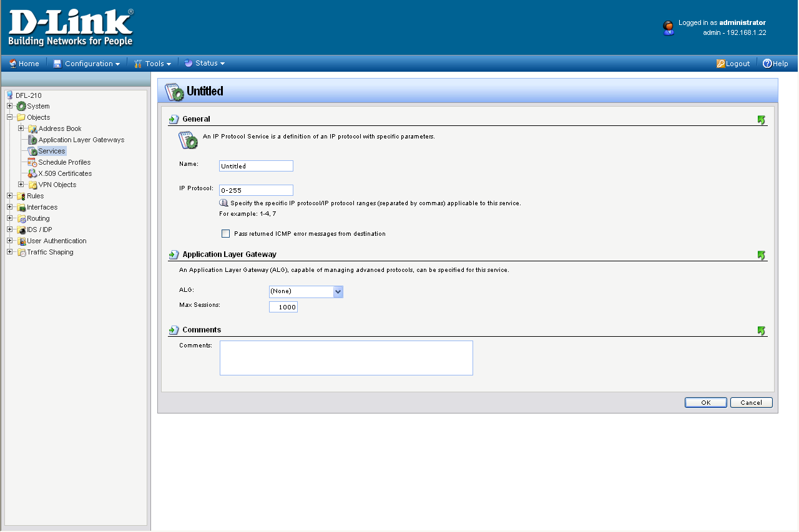Collapse the General section with green arrow
Image resolution: width=799 pixels, height=532 pixels.
pos(762,120)
